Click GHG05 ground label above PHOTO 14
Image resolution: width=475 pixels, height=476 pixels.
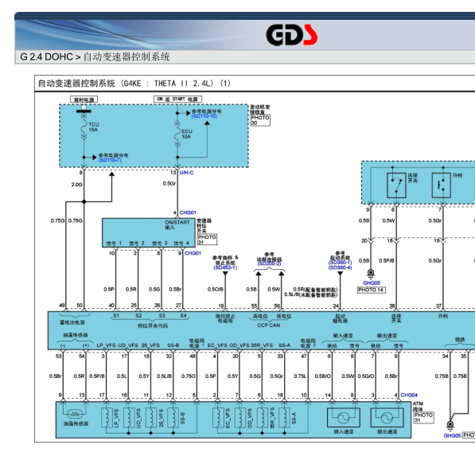point(372,283)
